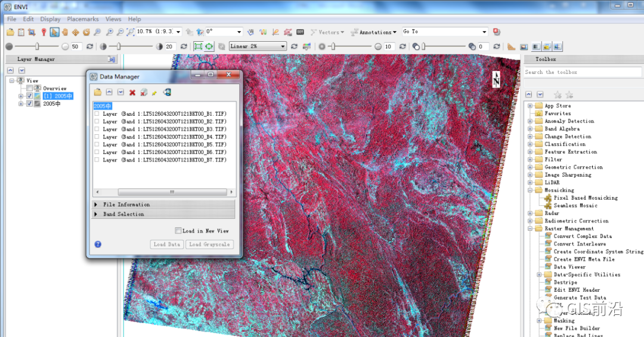Click the globe load icon in Data Manager

[x=167, y=92]
